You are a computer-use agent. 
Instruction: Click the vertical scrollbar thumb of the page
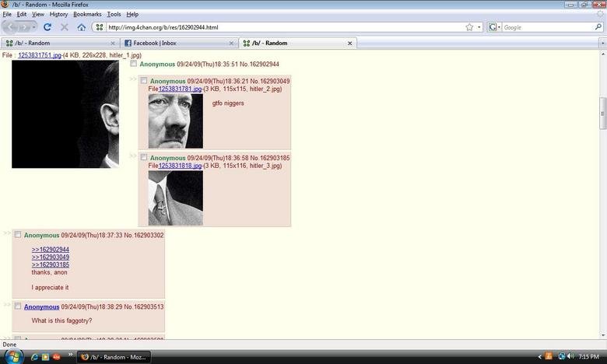click(602, 114)
